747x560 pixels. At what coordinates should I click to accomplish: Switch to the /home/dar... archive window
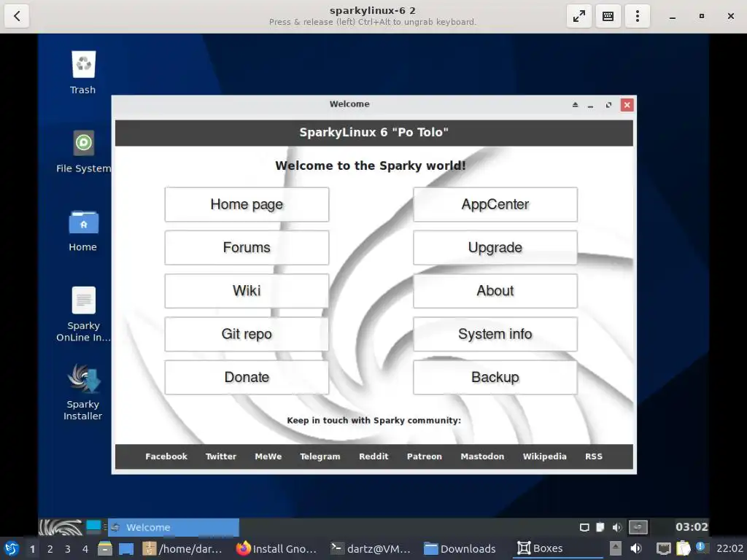[x=182, y=548]
